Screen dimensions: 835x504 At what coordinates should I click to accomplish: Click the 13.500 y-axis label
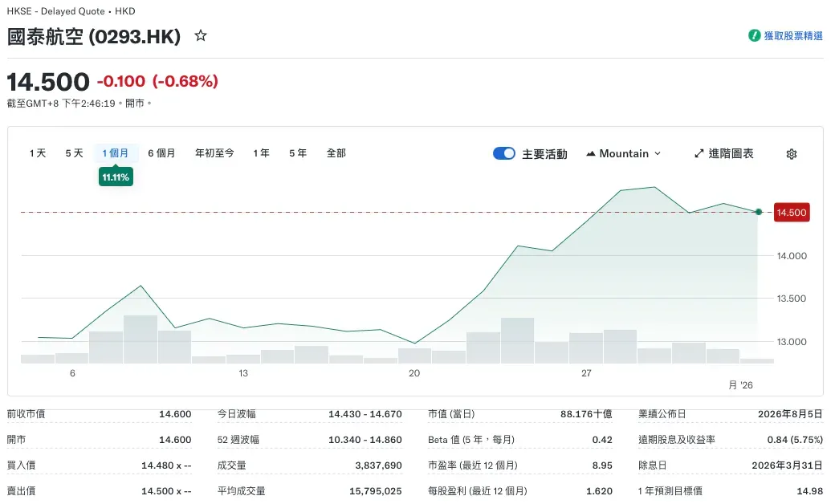tap(792, 299)
